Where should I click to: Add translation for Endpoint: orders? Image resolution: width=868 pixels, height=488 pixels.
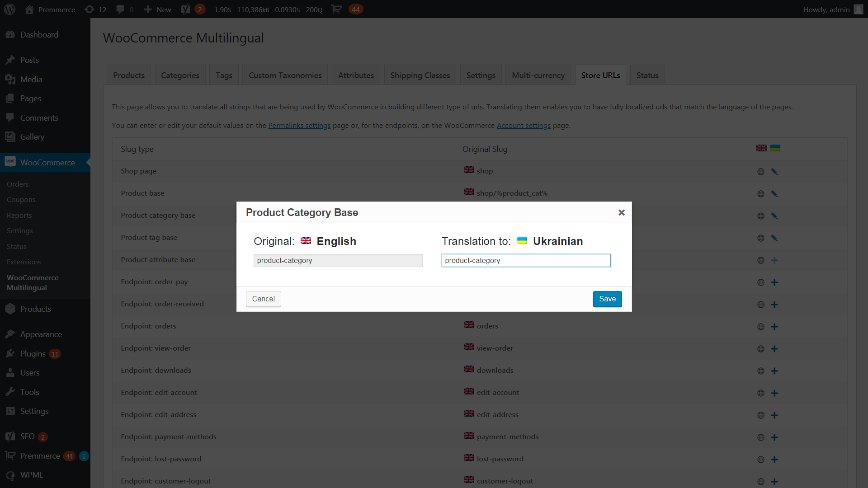click(x=774, y=327)
